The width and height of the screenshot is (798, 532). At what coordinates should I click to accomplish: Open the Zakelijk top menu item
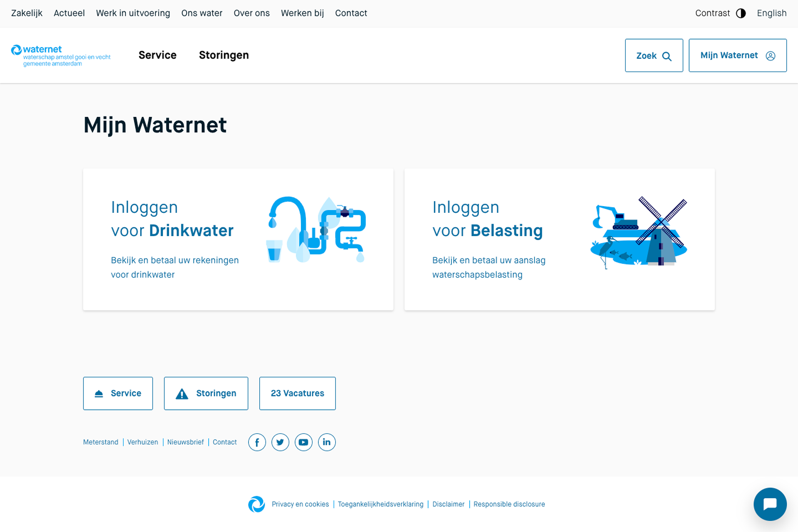pyautogui.click(x=27, y=13)
